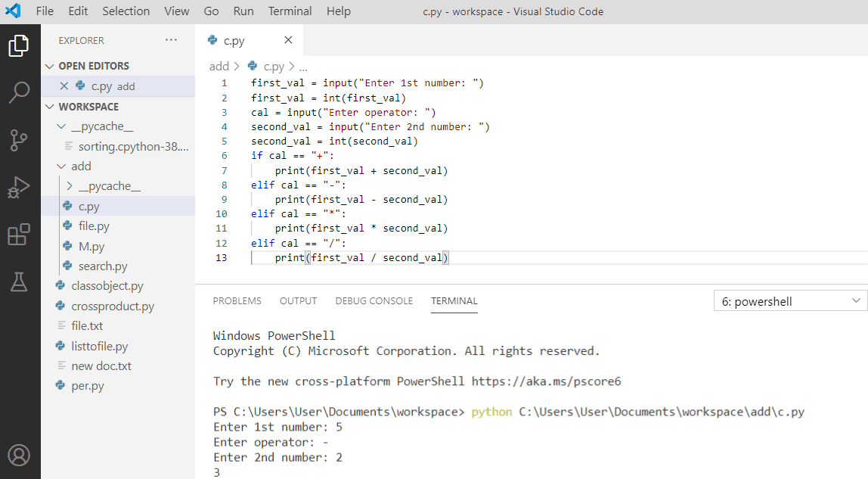868x479 pixels.
Task: Click the More Actions ellipsis in Explorer
Action: tap(171, 40)
